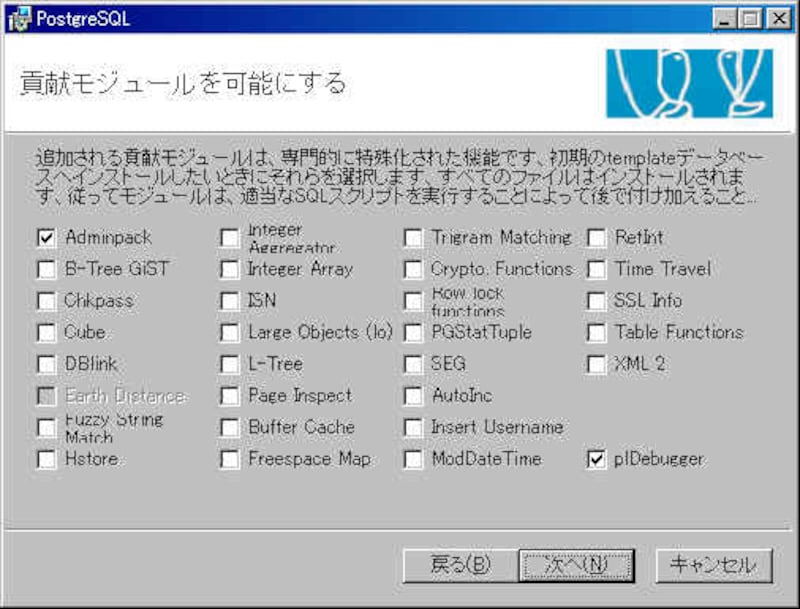
Task: Enable the B-Tree GiST module
Action: (46, 269)
